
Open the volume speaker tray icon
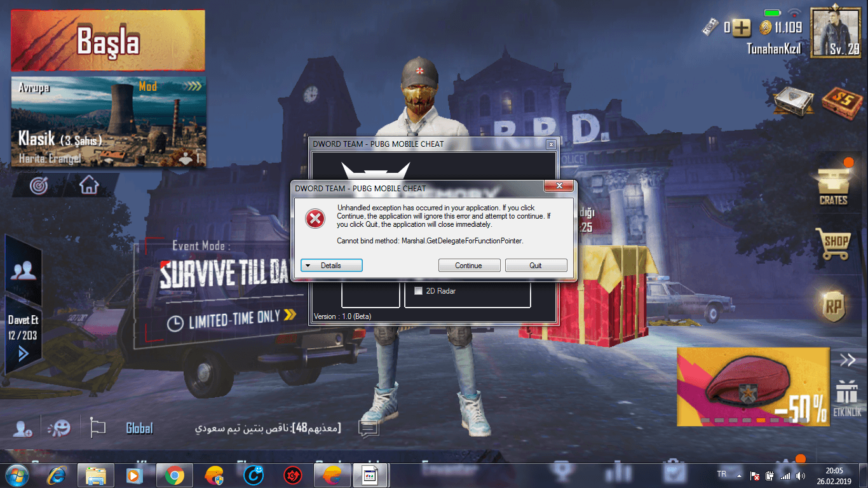pos(801,475)
